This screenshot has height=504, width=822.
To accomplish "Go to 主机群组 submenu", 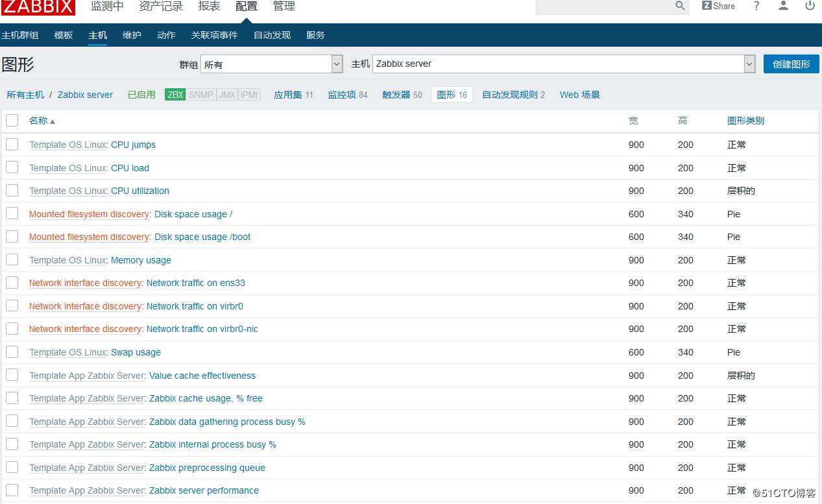I will [x=19, y=35].
